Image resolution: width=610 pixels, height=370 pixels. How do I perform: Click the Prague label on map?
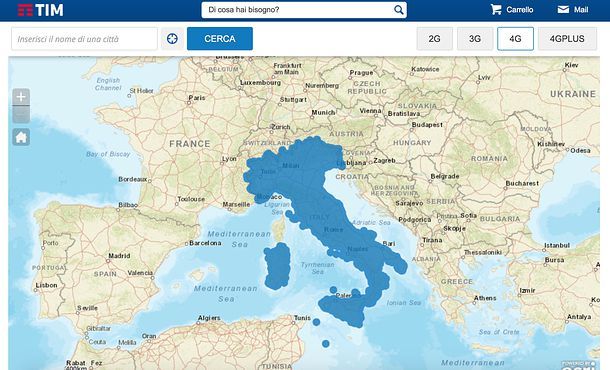click(x=361, y=73)
